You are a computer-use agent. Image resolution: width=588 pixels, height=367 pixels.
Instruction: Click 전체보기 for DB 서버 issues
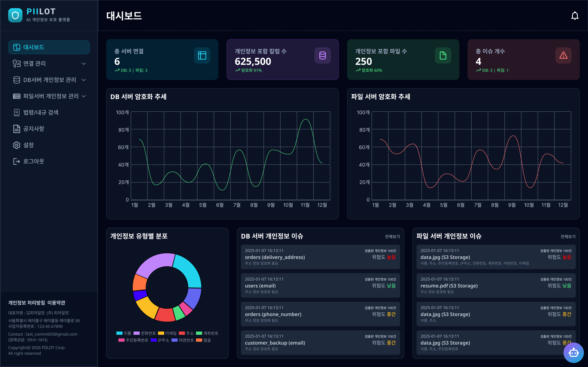[x=392, y=237]
